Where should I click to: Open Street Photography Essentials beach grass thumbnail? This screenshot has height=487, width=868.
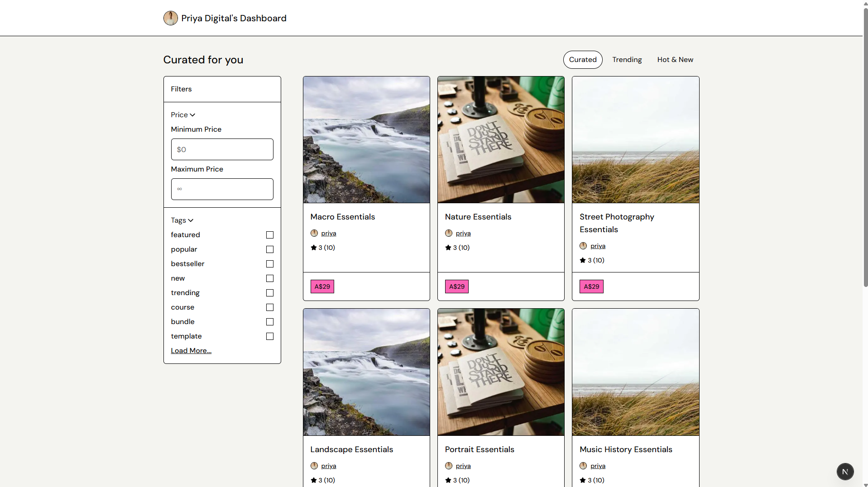tap(635, 140)
